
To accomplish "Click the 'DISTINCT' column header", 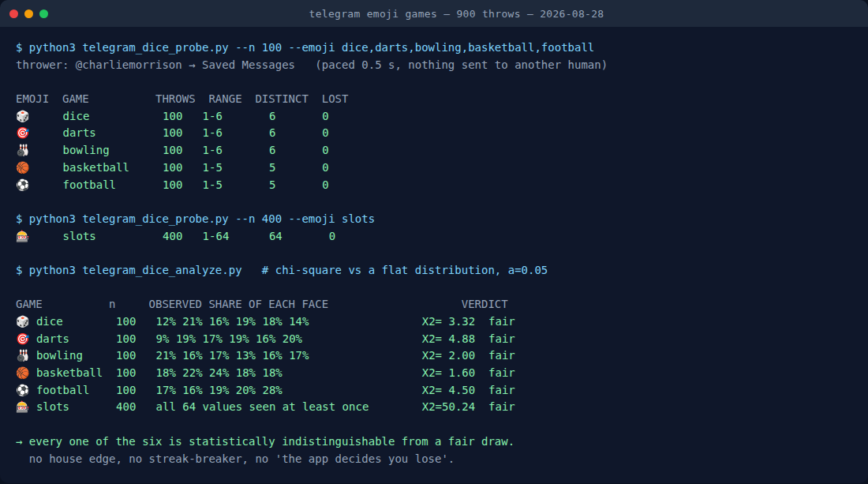I will 281,99.
